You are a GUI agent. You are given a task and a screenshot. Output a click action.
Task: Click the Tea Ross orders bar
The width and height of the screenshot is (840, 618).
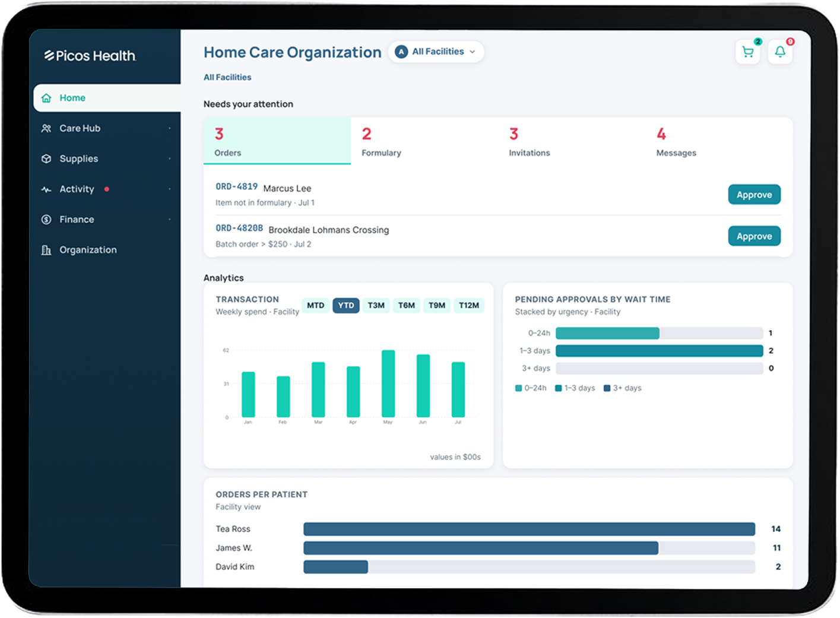pyautogui.click(x=530, y=529)
